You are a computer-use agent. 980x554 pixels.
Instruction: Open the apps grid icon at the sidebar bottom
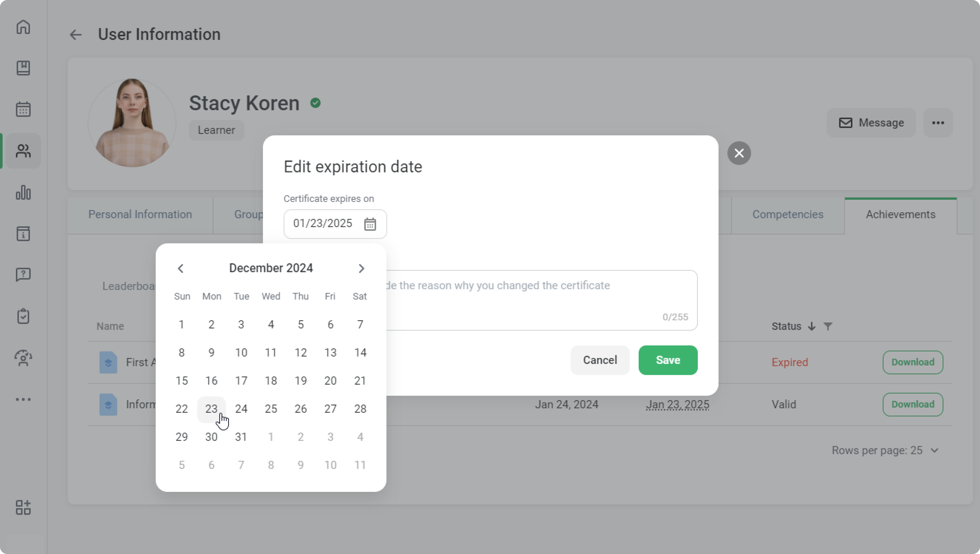[23, 508]
